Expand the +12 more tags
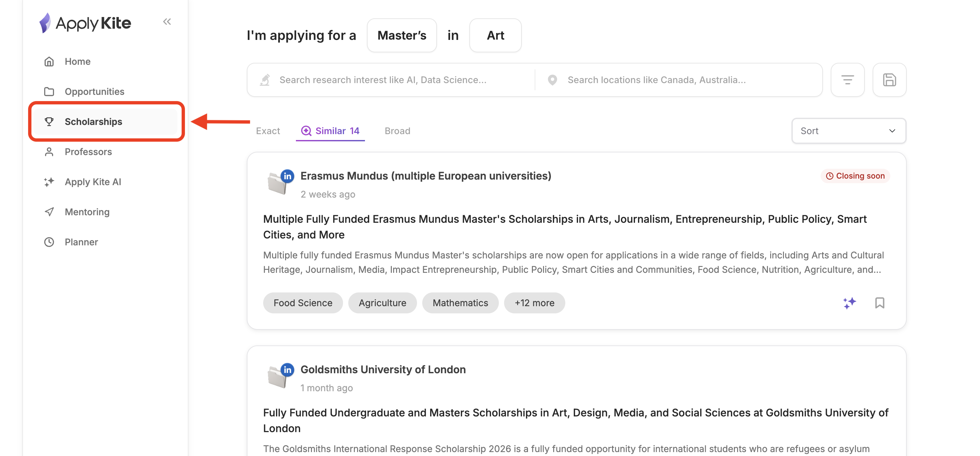Screen dimensions: 980x456 [534, 303]
